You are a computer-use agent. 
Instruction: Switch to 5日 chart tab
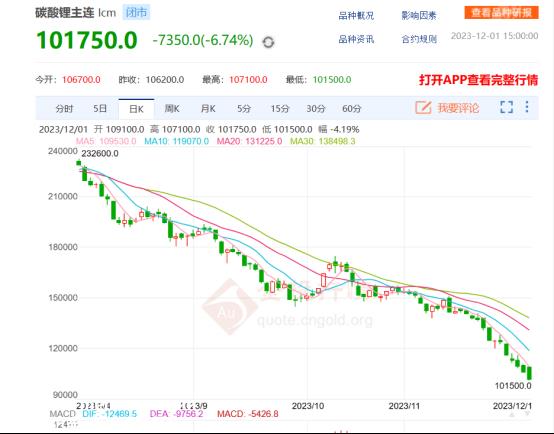click(100, 108)
